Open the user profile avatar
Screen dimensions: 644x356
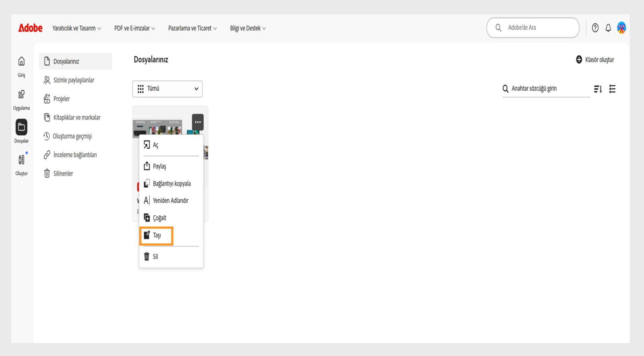point(622,28)
